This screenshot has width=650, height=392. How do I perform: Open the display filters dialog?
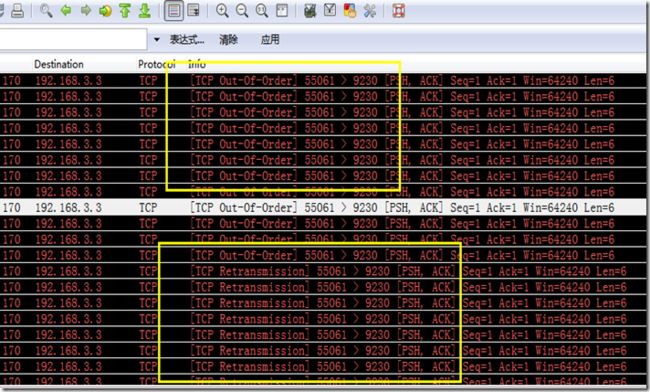pyautogui.click(x=330, y=11)
